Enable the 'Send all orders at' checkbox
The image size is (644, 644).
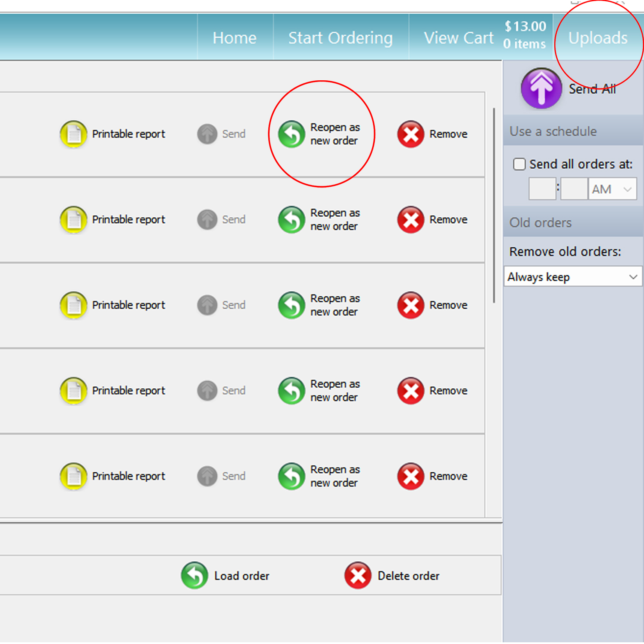519,164
